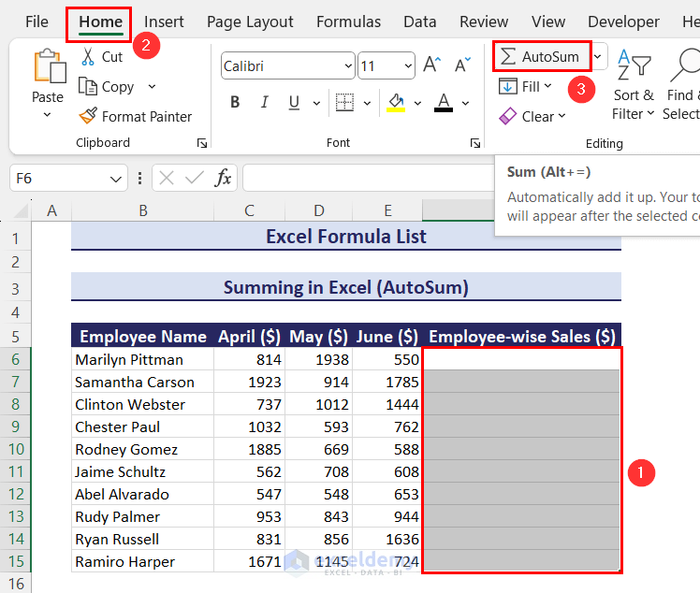
Task: Click the Fill down-arrow icon
Action: [x=507, y=87]
